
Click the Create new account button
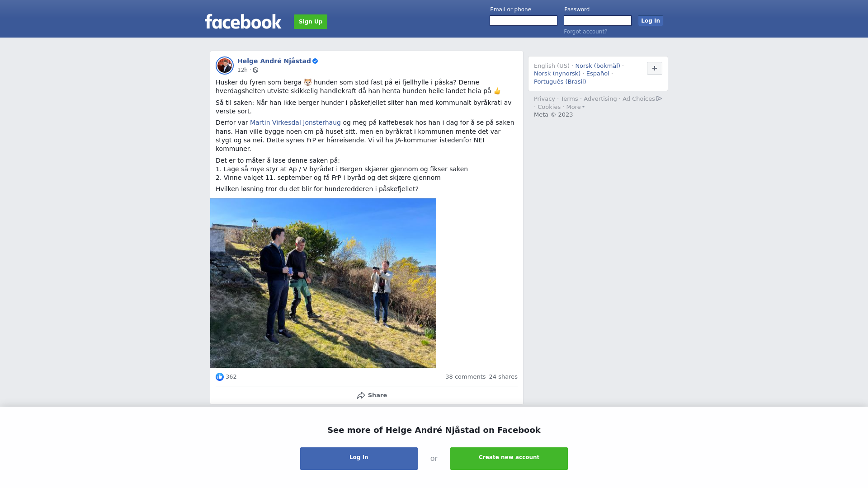[x=509, y=459]
